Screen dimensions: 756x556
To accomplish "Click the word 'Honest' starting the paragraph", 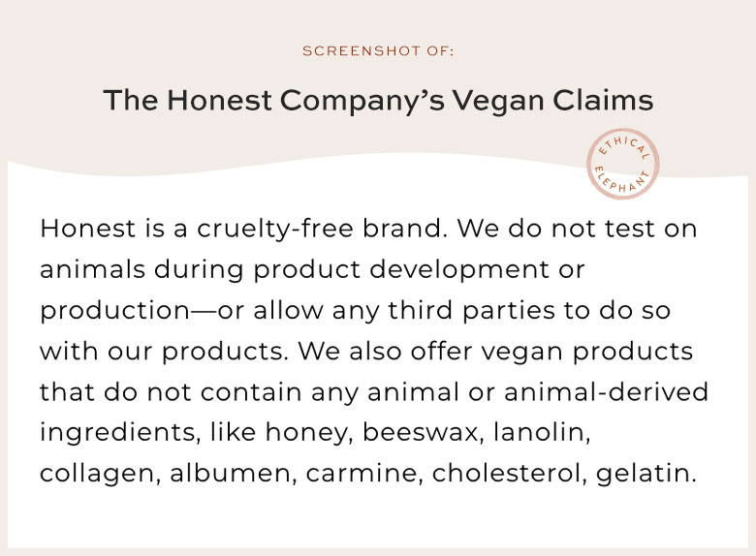I will [x=88, y=228].
